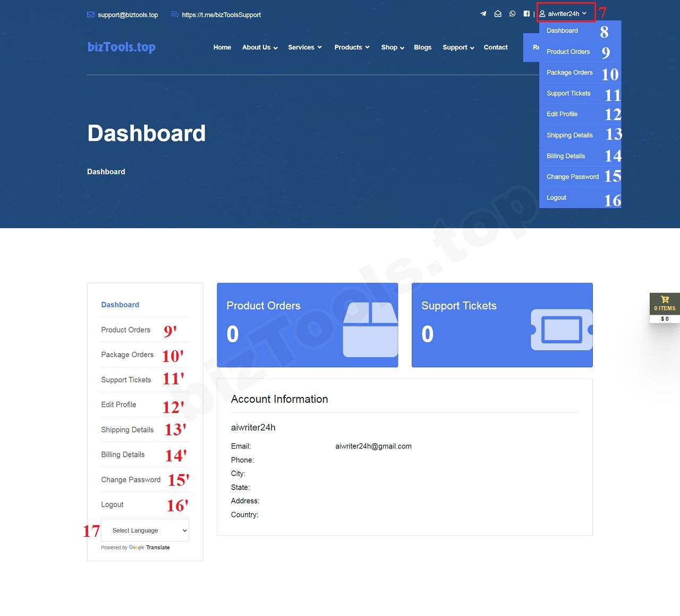Click the open envelope email icon

tap(498, 14)
